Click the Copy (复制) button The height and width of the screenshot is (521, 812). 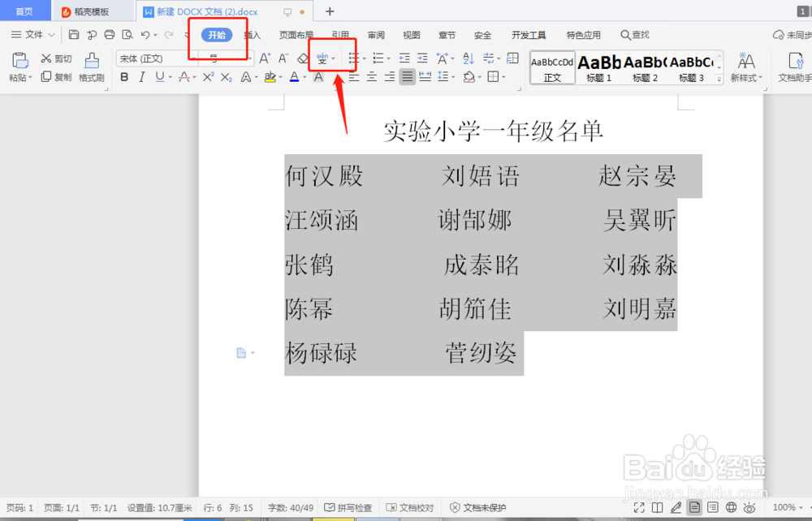point(56,77)
